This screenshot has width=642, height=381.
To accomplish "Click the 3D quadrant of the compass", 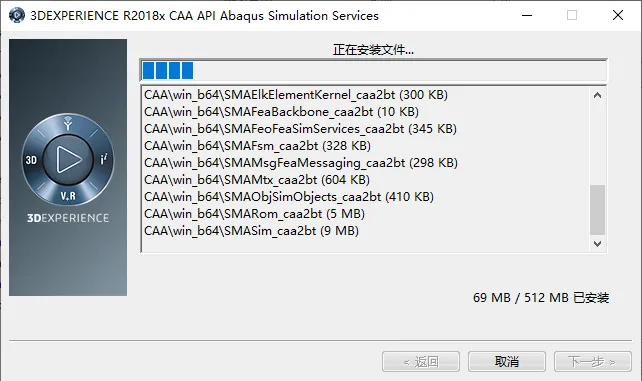I will click(32, 160).
